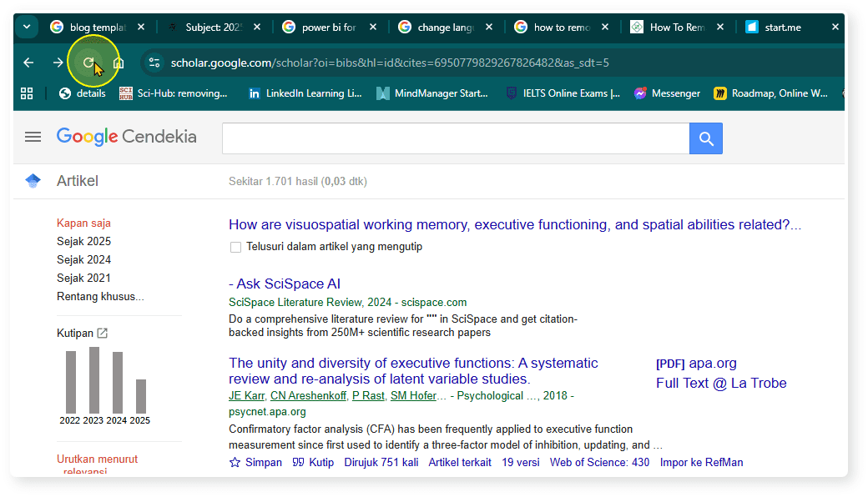The width and height of the screenshot is (868, 497).
Task: Click the blue search magnifier button
Action: point(706,138)
